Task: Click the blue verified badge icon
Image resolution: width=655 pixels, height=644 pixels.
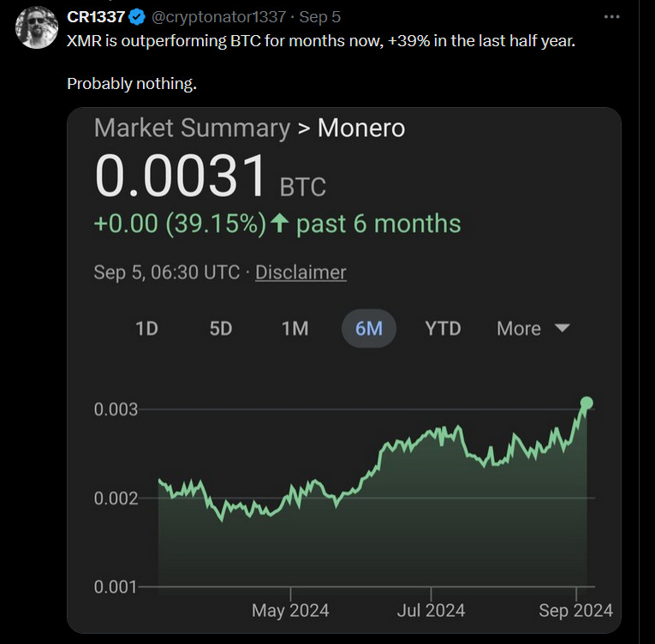Action: click(137, 17)
